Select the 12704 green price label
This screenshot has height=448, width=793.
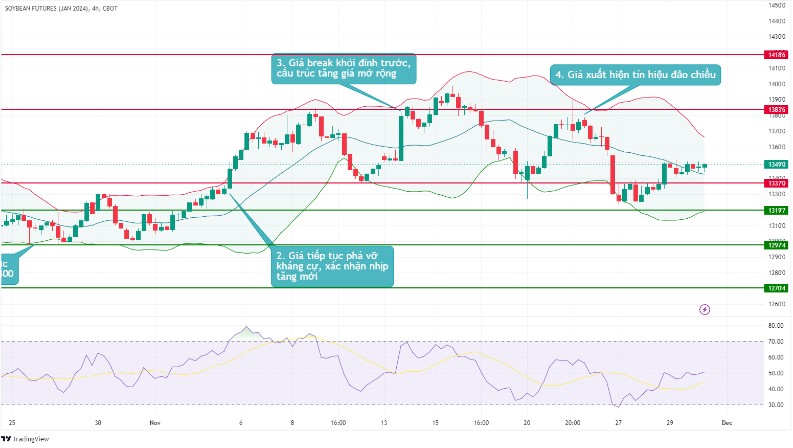pos(776,288)
